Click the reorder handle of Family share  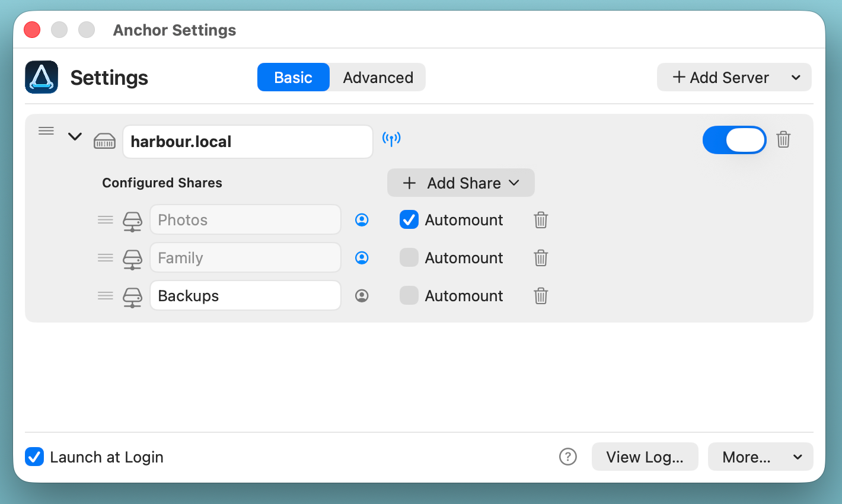[106, 258]
